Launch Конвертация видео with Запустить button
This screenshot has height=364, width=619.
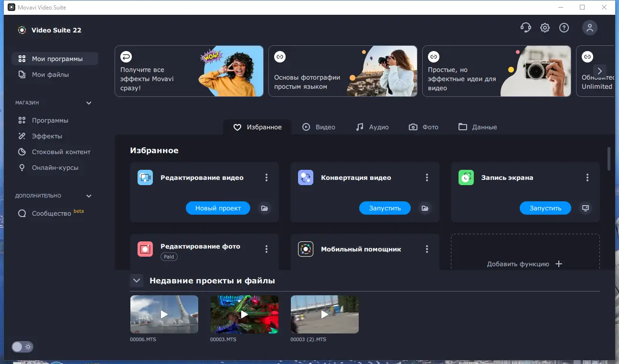tap(385, 208)
